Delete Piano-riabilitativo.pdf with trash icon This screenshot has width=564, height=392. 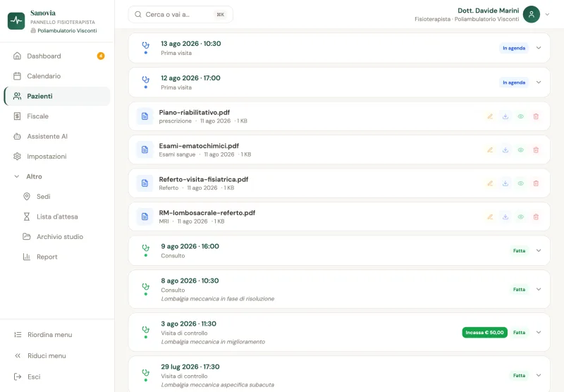tap(536, 116)
